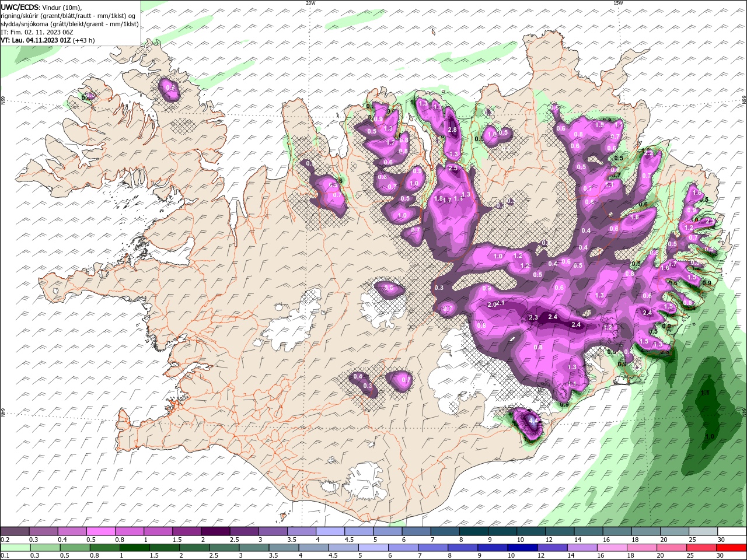Pick deep blue lower swatch between 10 and 12
Screen dimensions: 747x560
coord(522,548)
